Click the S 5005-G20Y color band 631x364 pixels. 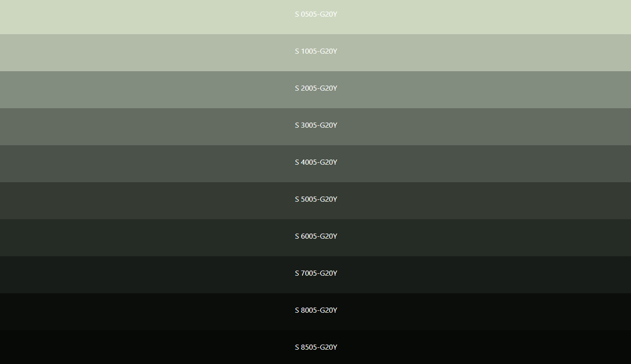pyautogui.click(x=139, y=200)
